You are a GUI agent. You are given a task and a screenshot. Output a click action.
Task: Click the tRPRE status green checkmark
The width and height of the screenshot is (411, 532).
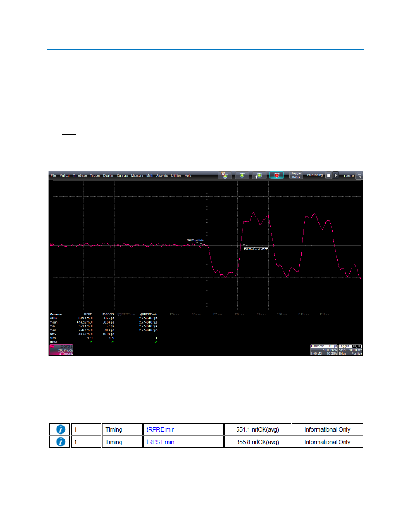tap(90, 342)
